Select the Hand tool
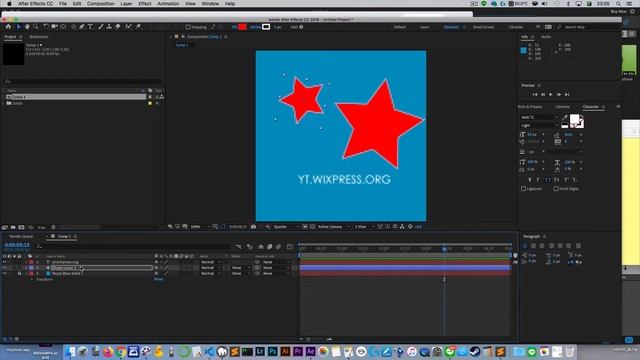The image size is (640, 360). (x=27, y=27)
